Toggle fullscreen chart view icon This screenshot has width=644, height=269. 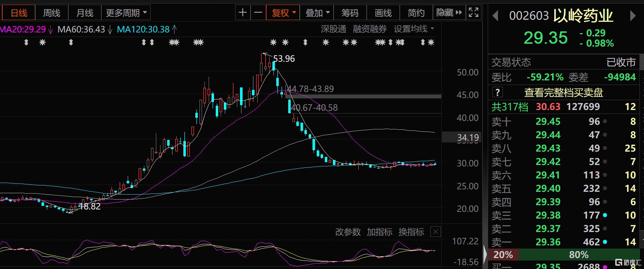click(x=474, y=13)
